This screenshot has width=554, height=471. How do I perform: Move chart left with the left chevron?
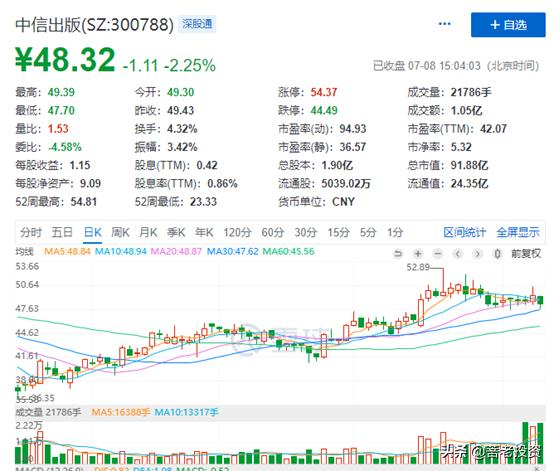click(458, 253)
